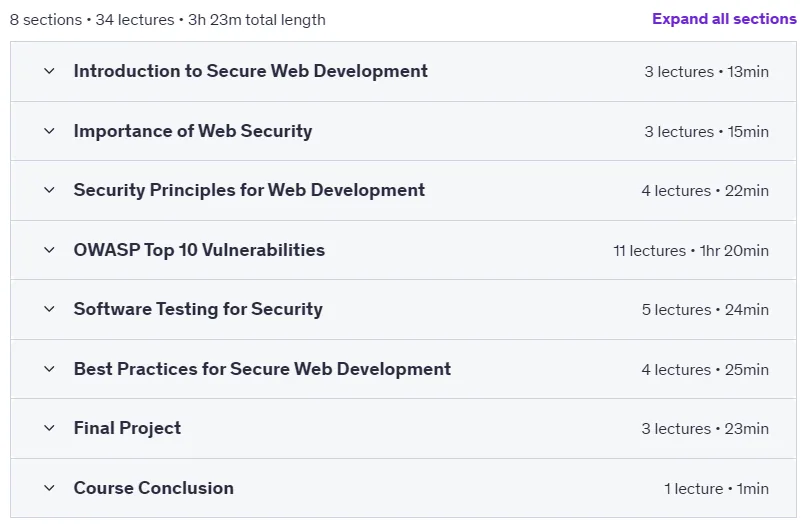Screen dimensions: 801x528
Task: Click chevron beside Best Practices for Secure Web Development
Action: point(49,369)
